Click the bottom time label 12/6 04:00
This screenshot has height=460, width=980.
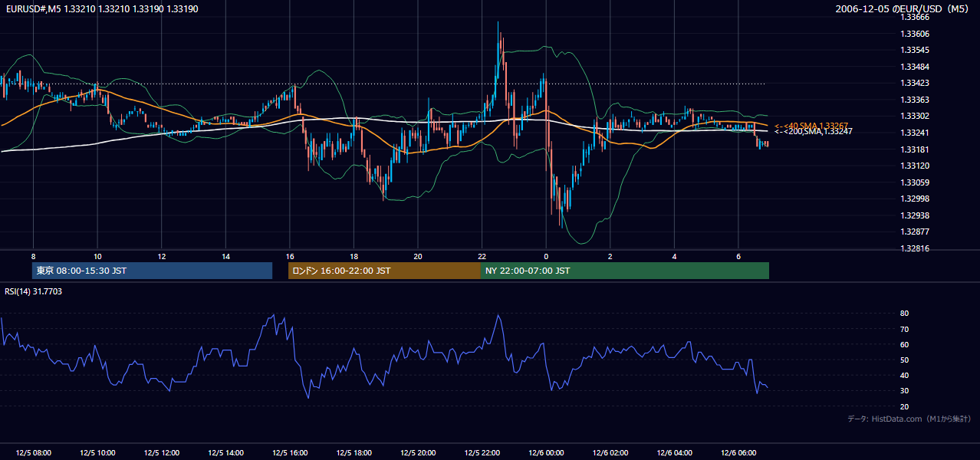click(x=674, y=453)
